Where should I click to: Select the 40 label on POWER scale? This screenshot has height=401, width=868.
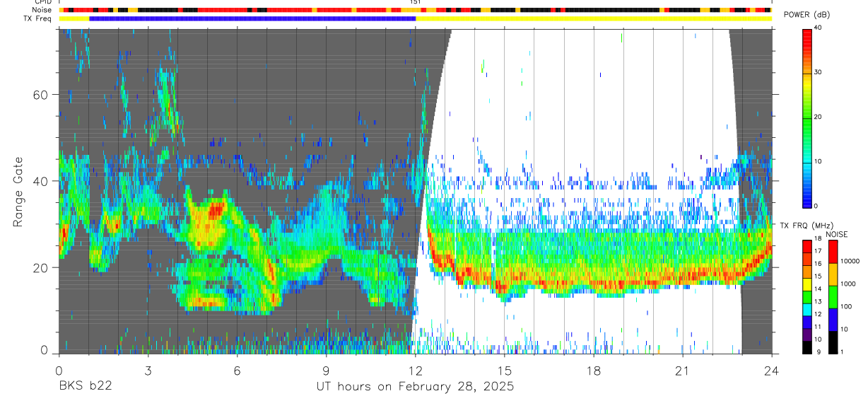pos(819,28)
